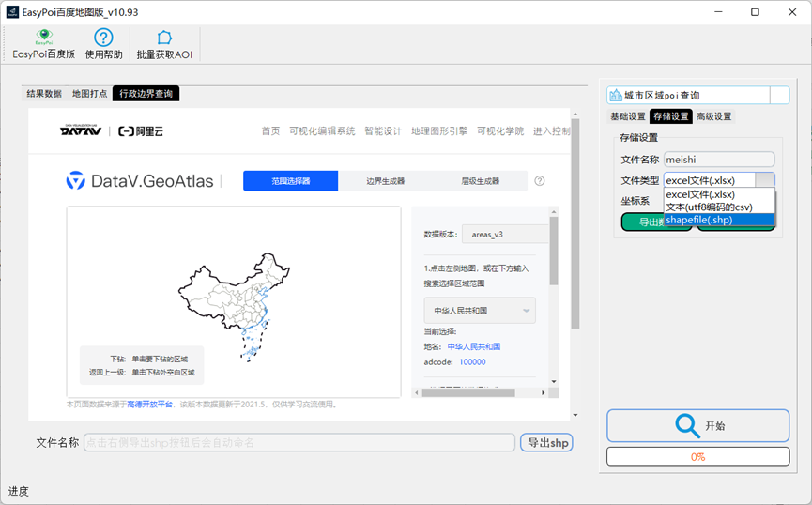The width and height of the screenshot is (812, 505).
Task: Open the 基础设置 tab
Action: [628, 116]
